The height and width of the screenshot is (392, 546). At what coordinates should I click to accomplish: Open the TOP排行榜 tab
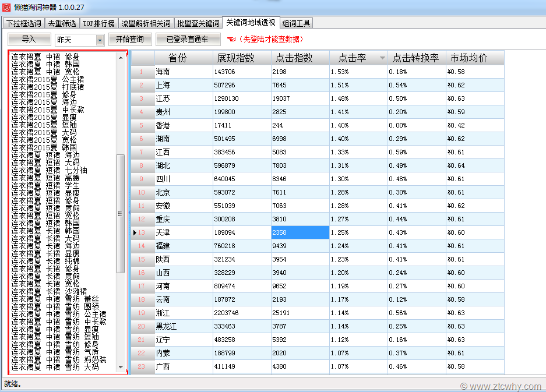tap(98, 23)
